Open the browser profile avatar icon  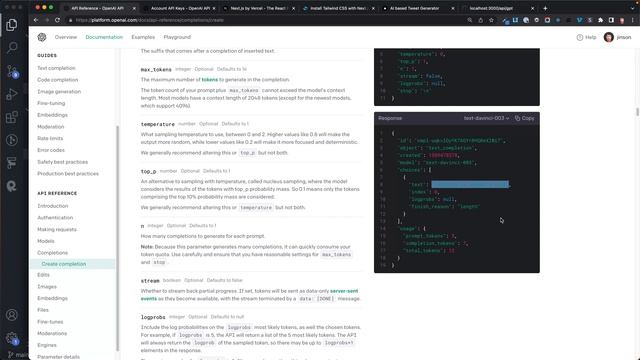coord(622,20)
